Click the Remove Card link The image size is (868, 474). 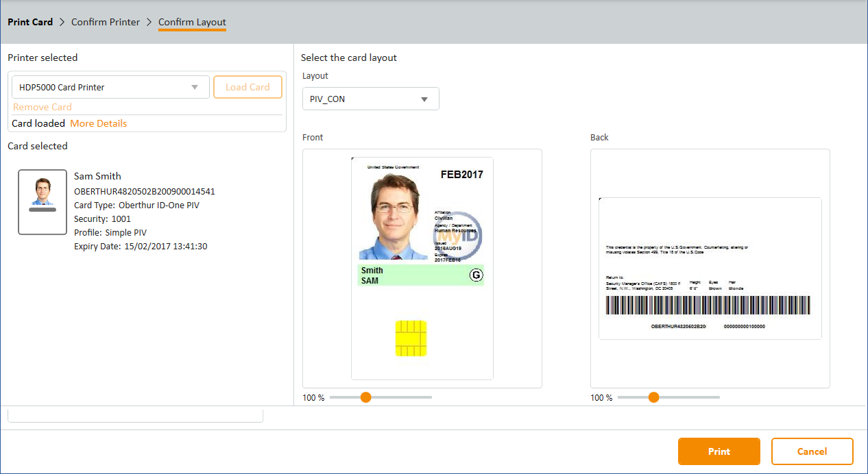tap(43, 107)
